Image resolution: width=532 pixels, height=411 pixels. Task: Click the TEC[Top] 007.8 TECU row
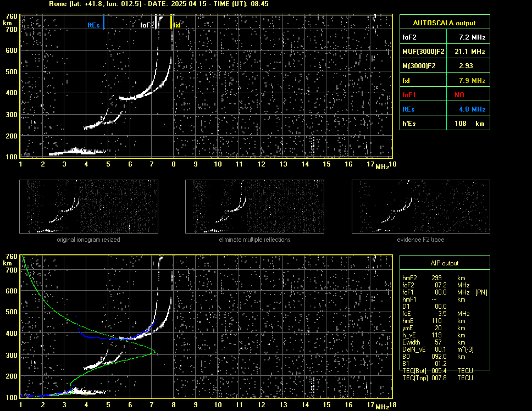437,378
